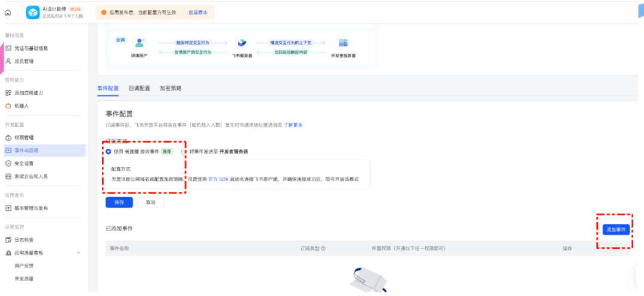Collapse the 应用质量看板 sidebar section chevron
The height and width of the screenshot is (296, 644).
(x=79, y=253)
